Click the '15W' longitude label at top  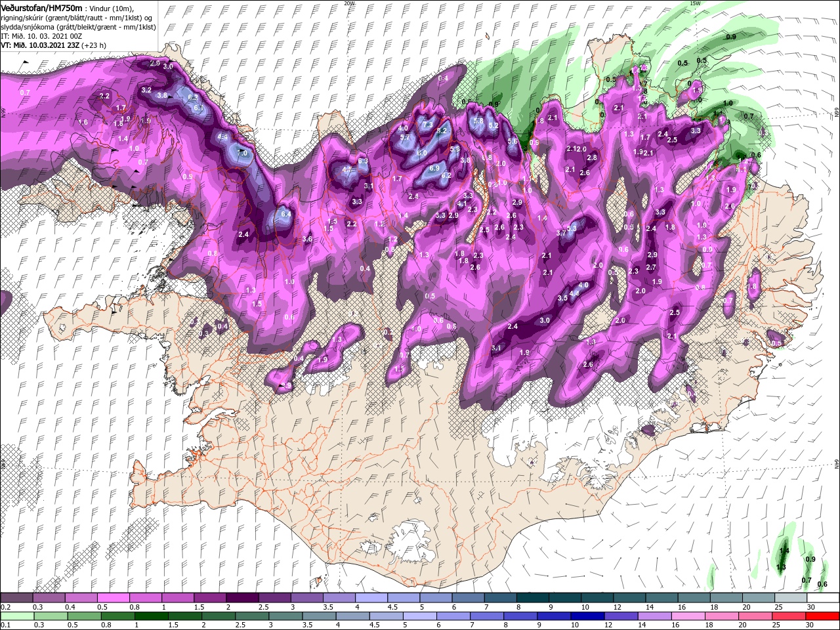pos(696,3)
